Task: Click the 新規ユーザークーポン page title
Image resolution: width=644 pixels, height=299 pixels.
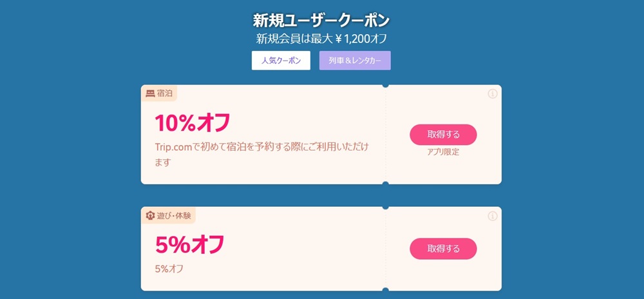Action: [x=321, y=20]
